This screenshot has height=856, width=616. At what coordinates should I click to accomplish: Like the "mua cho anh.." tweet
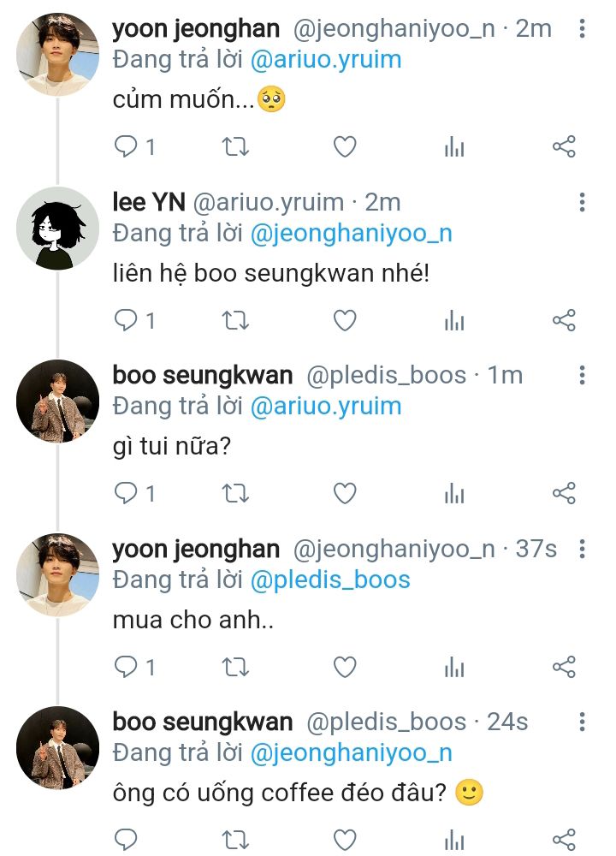point(344,668)
